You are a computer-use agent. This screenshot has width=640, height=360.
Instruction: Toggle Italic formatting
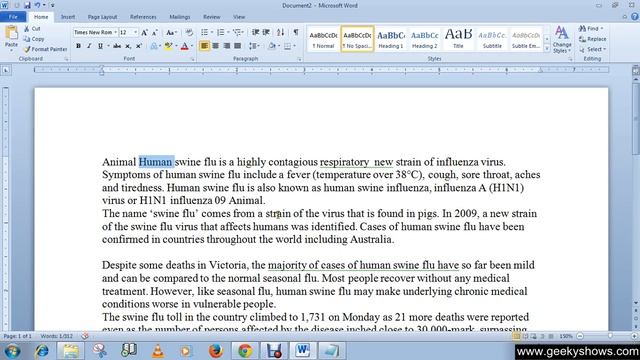[89, 46]
